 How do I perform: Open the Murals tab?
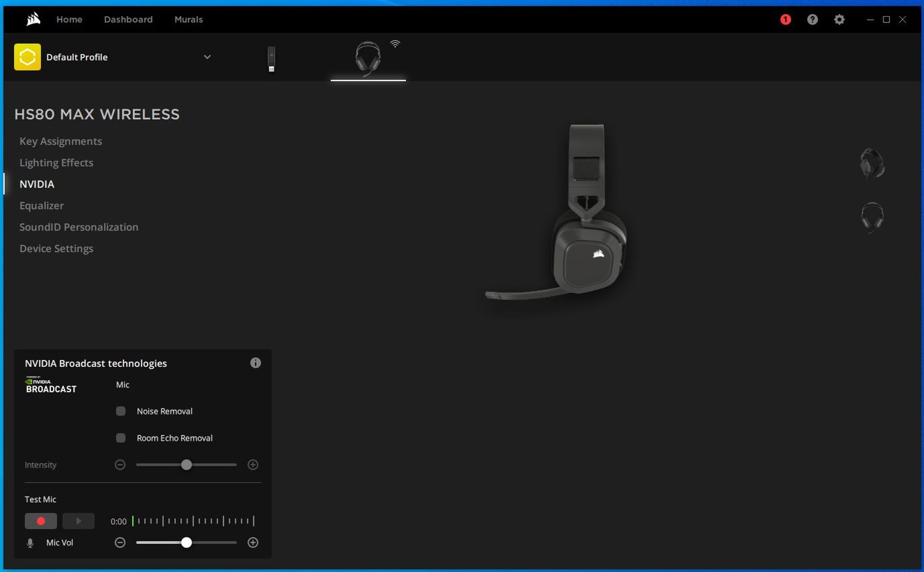click(189, 19)
